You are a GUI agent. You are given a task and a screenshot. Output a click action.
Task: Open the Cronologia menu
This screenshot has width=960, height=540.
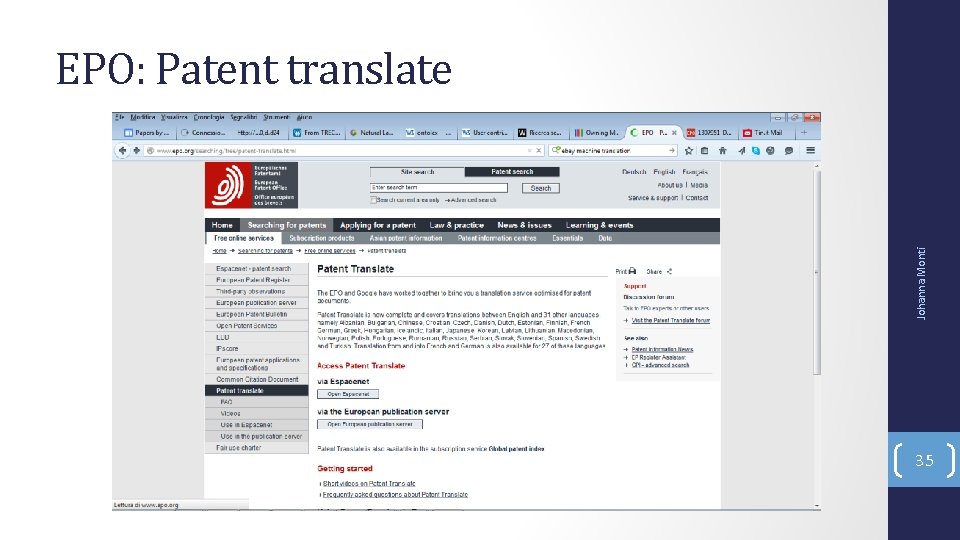[x=209, y=117]
